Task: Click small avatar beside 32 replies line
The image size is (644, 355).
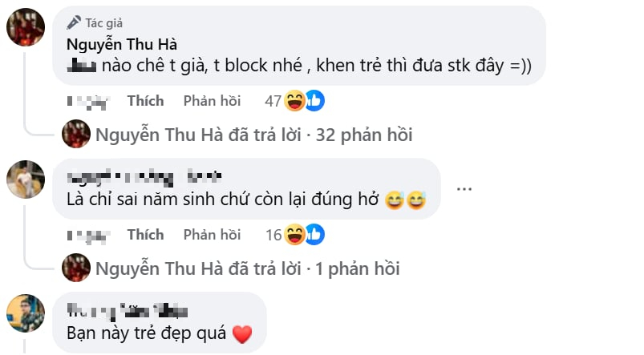Action: [76, 134]
